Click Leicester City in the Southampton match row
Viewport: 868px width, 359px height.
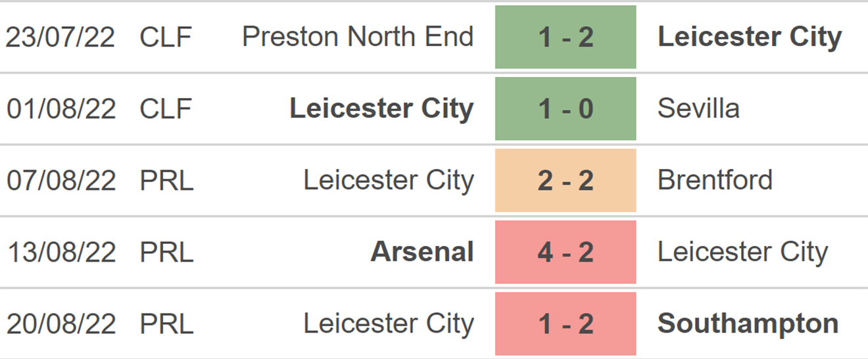(388, 323)
